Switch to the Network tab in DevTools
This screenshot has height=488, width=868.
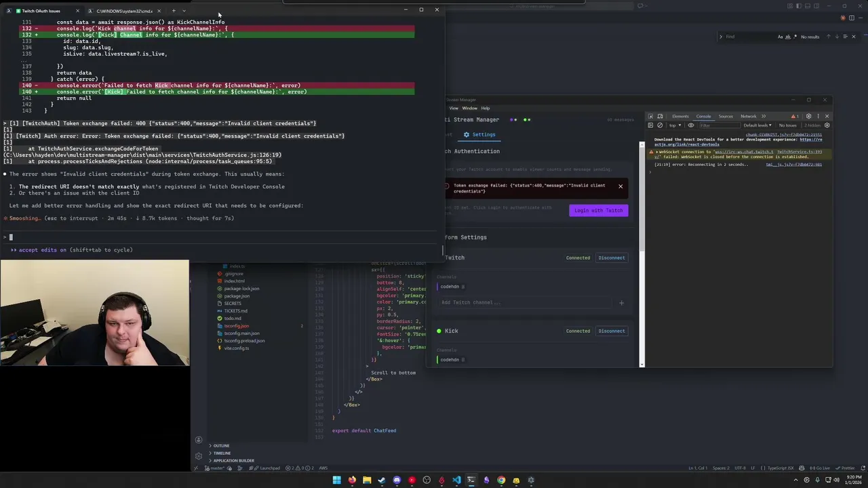[749, 116]
